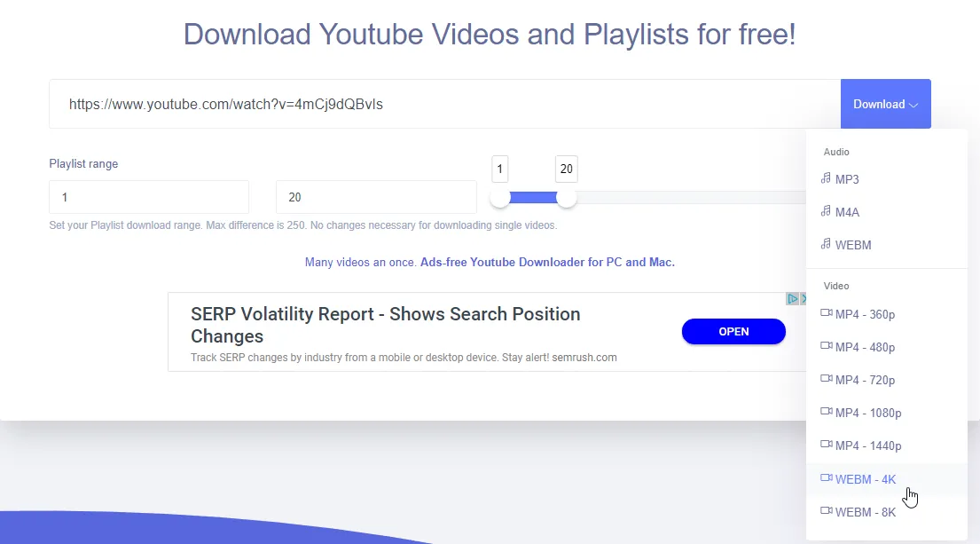Click the 'Many videos an once.' text
The image size is (980, 544).
click(x=361, y=262)
